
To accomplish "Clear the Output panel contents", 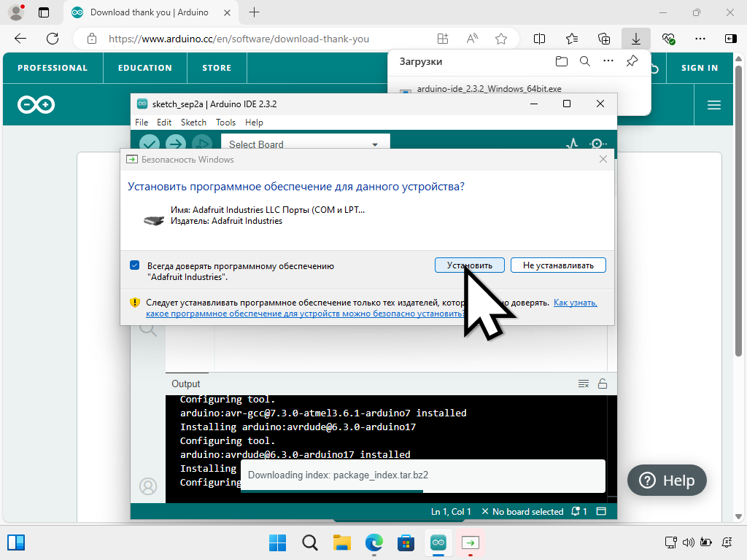I will [584, 384].
